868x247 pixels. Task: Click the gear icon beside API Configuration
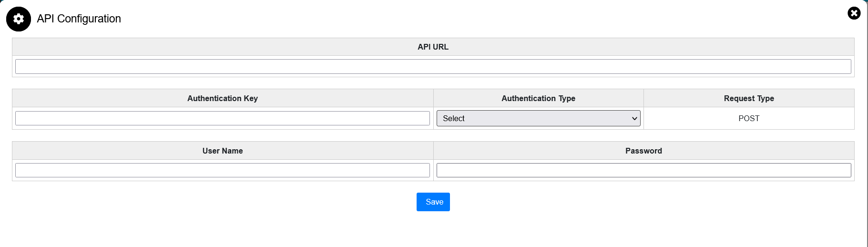(19, 19)
